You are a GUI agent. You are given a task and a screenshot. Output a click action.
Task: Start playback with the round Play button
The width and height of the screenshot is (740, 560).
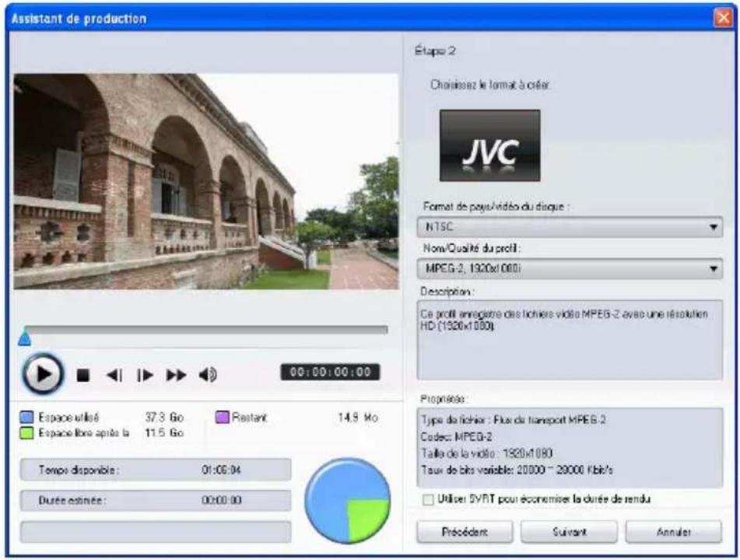point(43,374)
